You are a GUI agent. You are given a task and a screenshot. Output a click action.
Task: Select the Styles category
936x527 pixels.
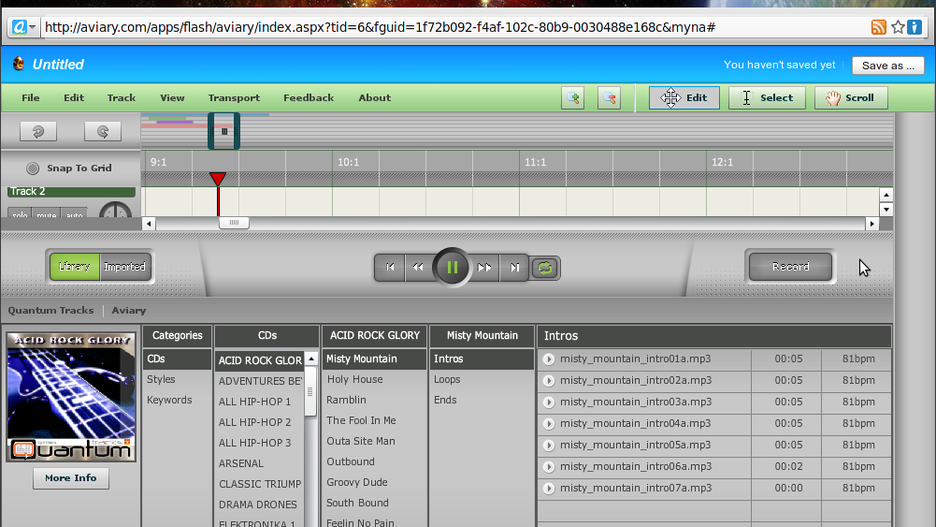pyautogui.click(x=161, y=380)
